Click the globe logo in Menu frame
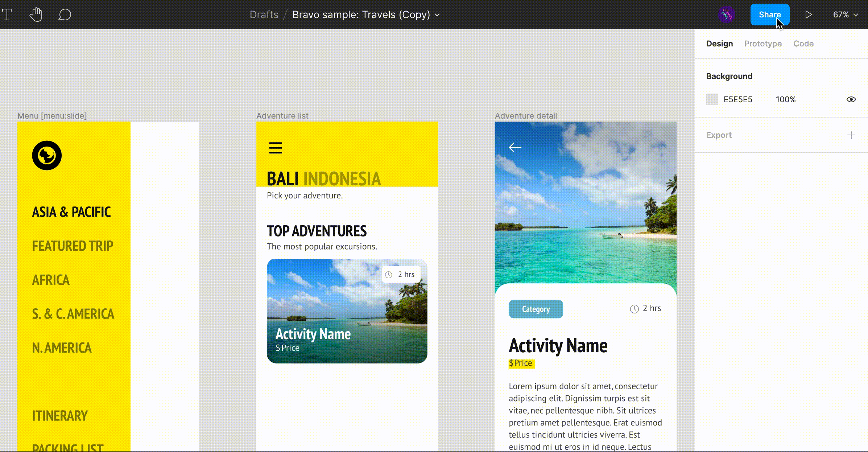Viewport: 868px width, 452px height. (47, 155)
